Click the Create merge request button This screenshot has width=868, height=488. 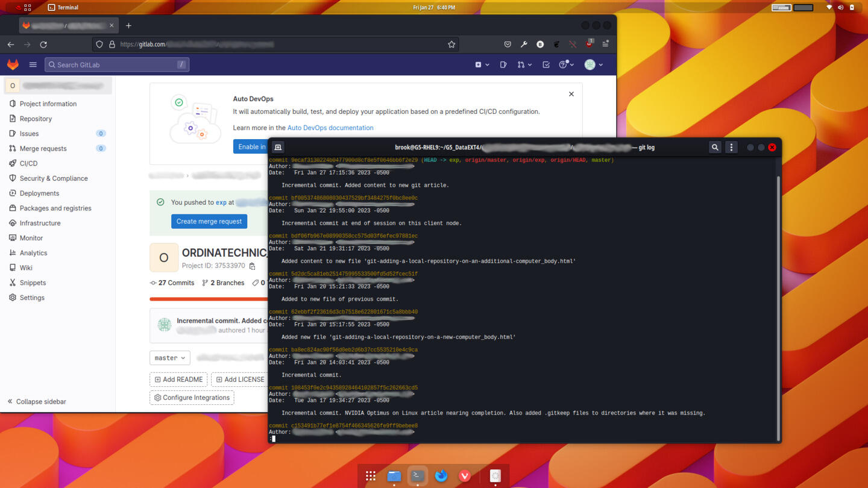[209, 221]
